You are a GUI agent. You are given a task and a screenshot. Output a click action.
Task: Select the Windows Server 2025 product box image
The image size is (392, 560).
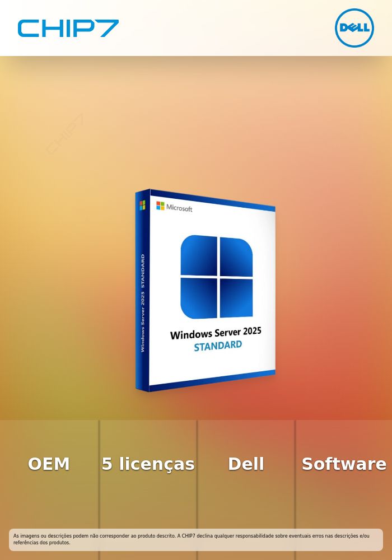pos(206,290)
